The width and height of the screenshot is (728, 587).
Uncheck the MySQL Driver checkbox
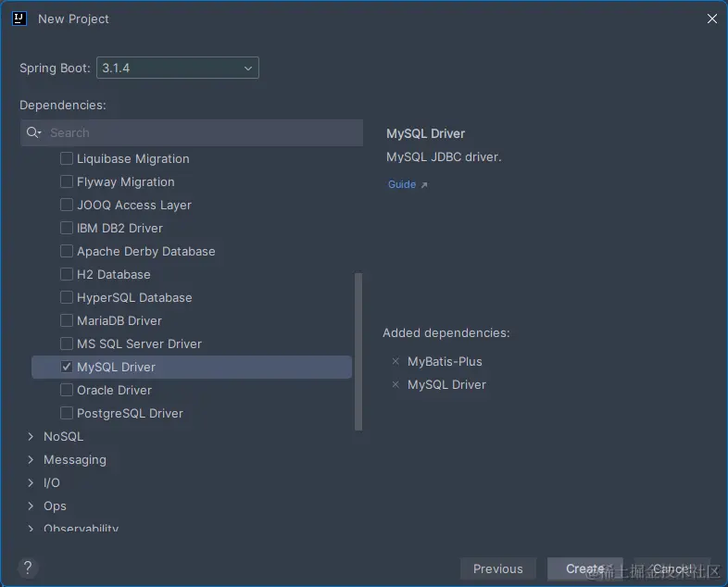(x=67, y=367)
